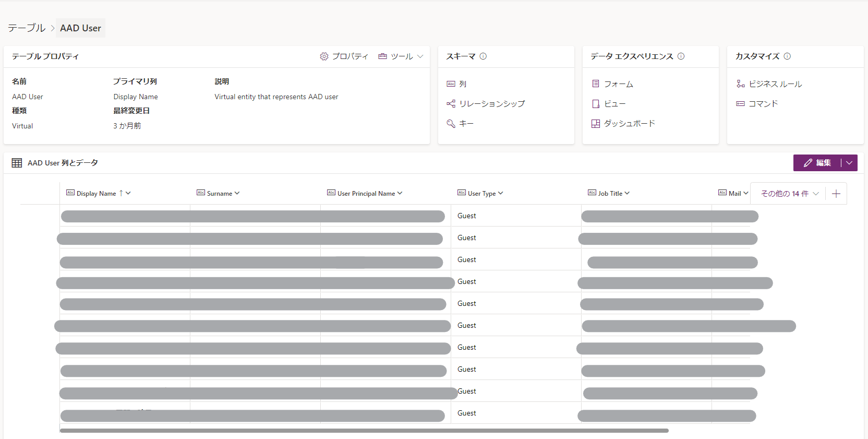Click the Display Name ascending sort arrow
This screenshot has height=439, width=868.
(x=121, y=193)
